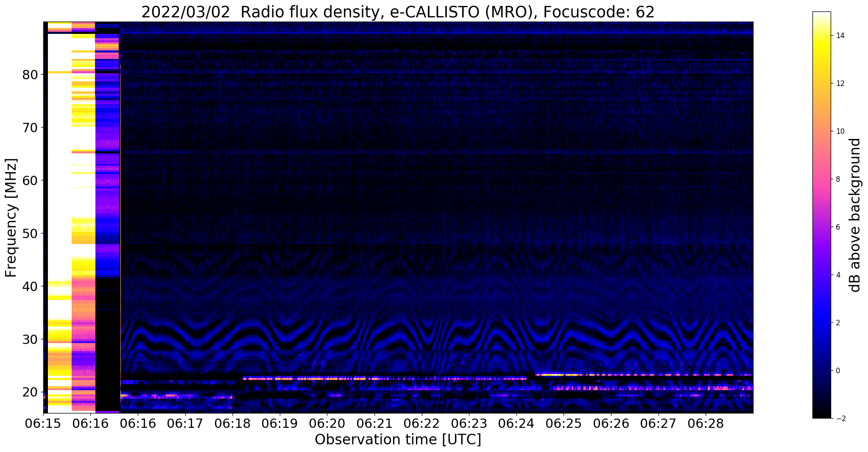Click the 80 MHz frequency tick label

[31, 75]
